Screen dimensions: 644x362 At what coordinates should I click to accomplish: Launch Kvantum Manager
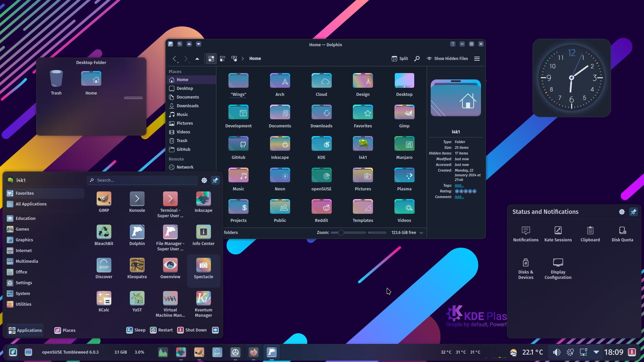pos(203,304)
